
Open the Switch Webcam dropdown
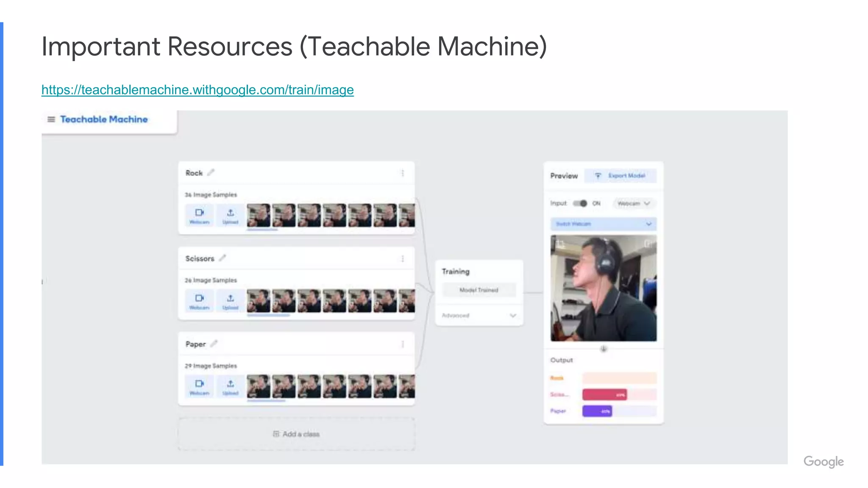(604, 224)
